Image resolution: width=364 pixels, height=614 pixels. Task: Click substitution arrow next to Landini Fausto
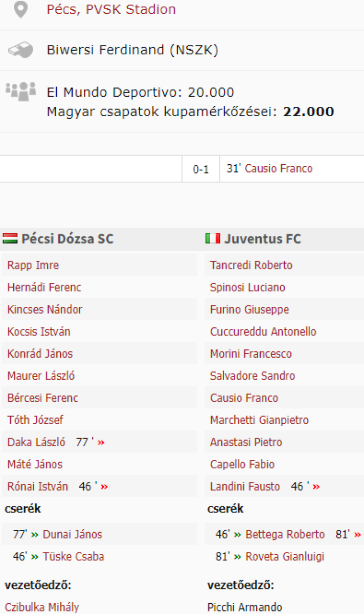(x=316, y=487)
